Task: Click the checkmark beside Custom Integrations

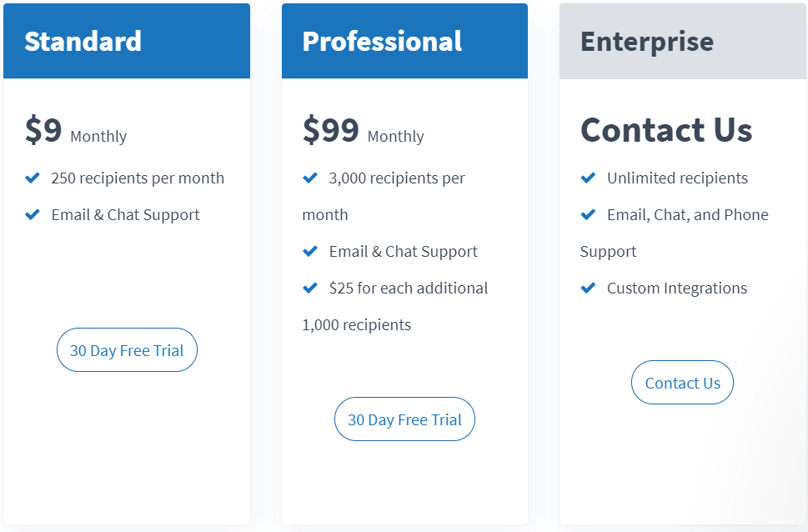Action: click(588, 288)
